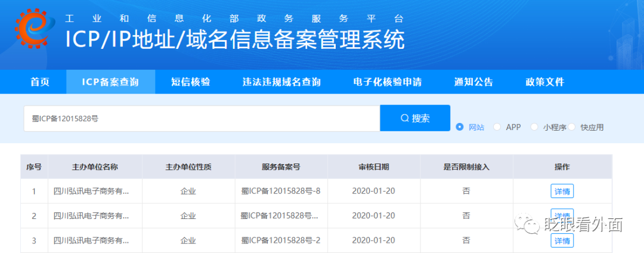Click the 审核日期 column header

click(x=374, y=166)
